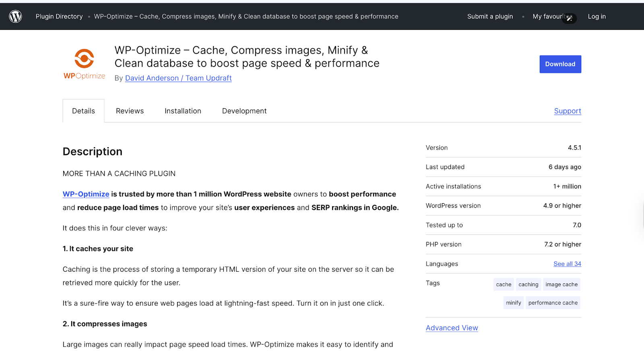Click the plugin title heading text

[247, 56]
